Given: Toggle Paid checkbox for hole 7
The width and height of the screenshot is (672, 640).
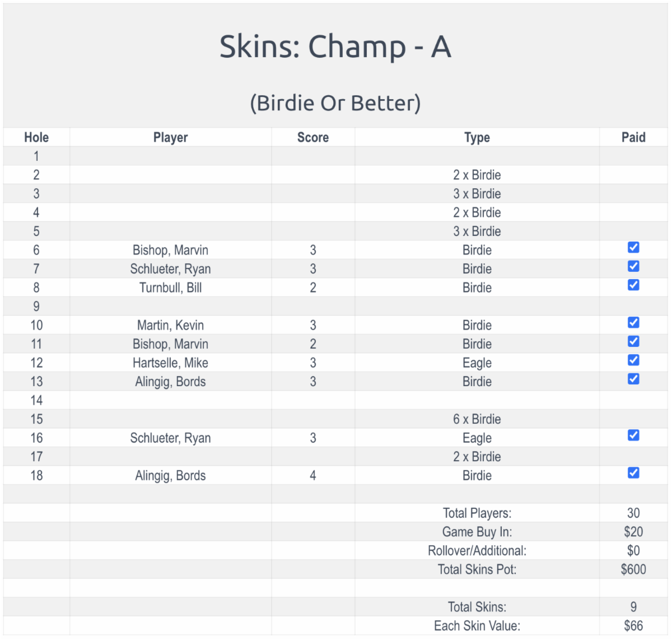Looking at the screenshot, I should pos(633,266).
